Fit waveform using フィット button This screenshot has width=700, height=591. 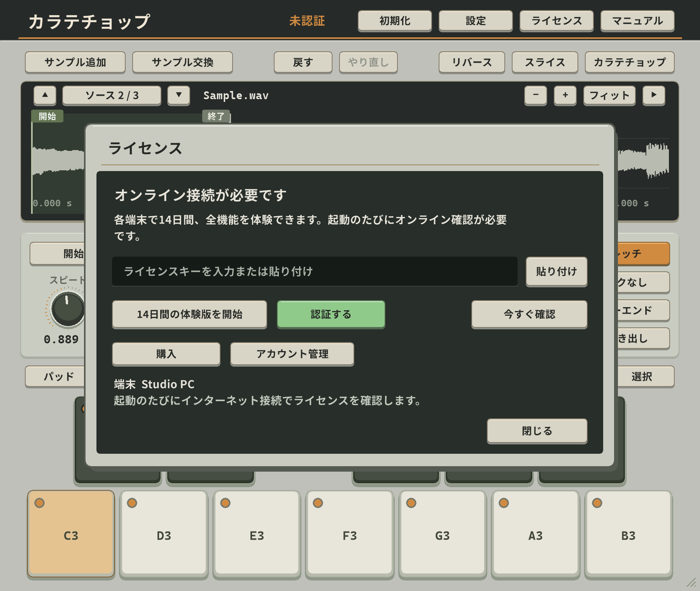(609, 95)
